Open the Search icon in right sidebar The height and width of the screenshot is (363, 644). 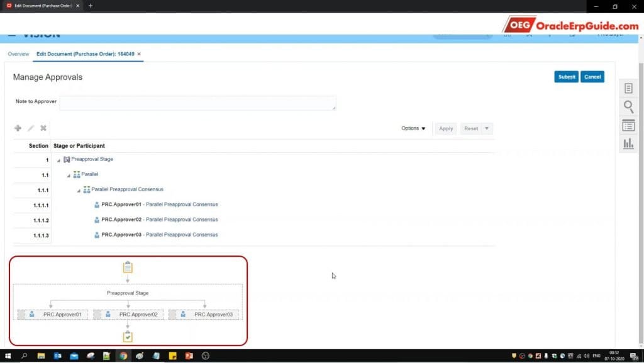[x=628, y=106]
